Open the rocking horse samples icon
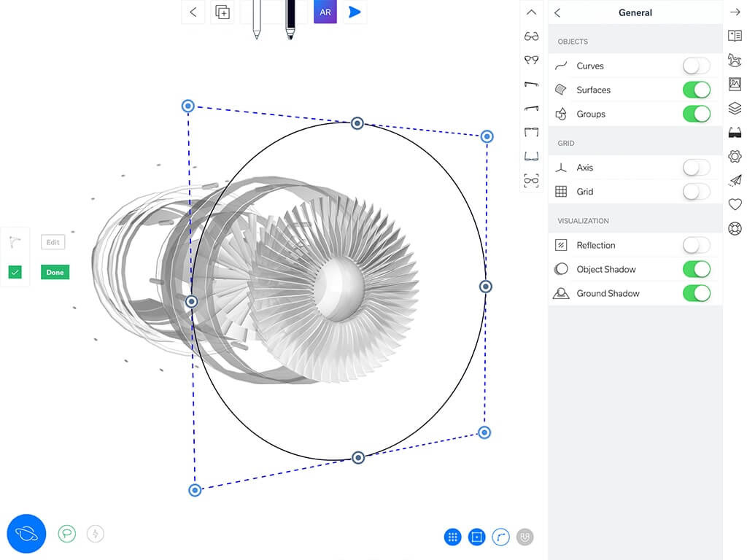747x560 pixels. click(x=735, y=60)
